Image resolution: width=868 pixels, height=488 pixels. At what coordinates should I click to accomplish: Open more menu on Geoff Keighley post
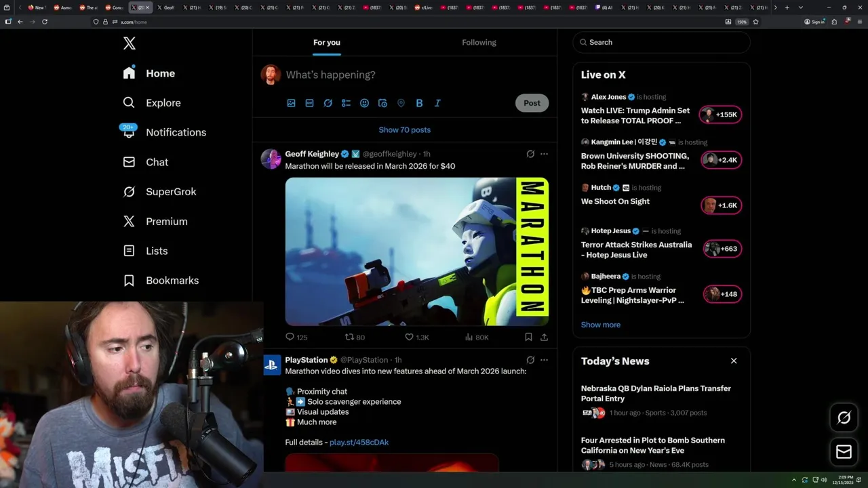544,154
